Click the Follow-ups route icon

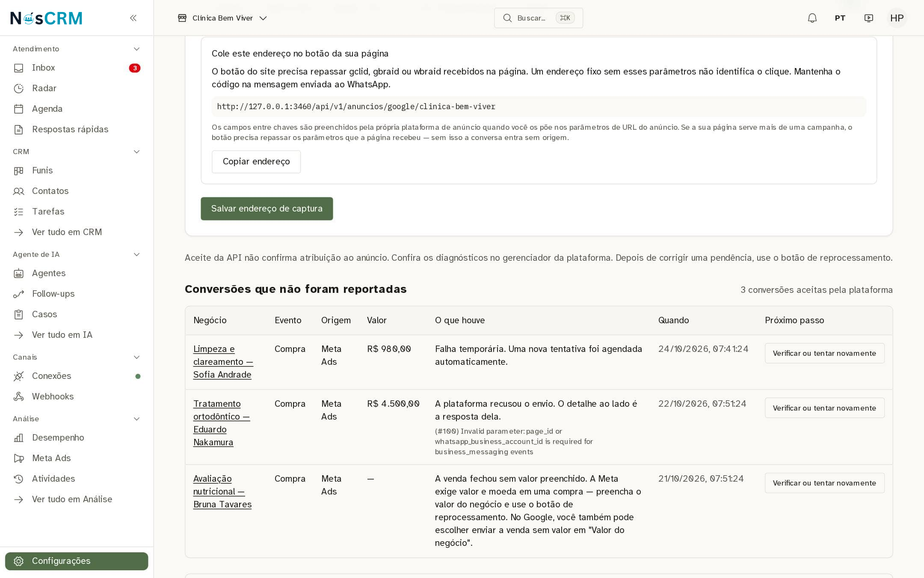point(18,294)
